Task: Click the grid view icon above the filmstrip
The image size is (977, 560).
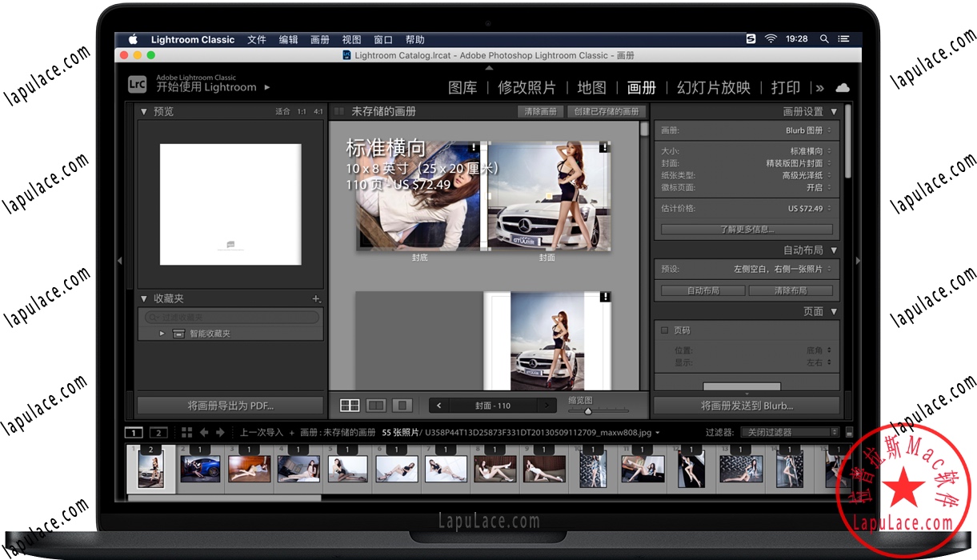Action: point(186,432)
